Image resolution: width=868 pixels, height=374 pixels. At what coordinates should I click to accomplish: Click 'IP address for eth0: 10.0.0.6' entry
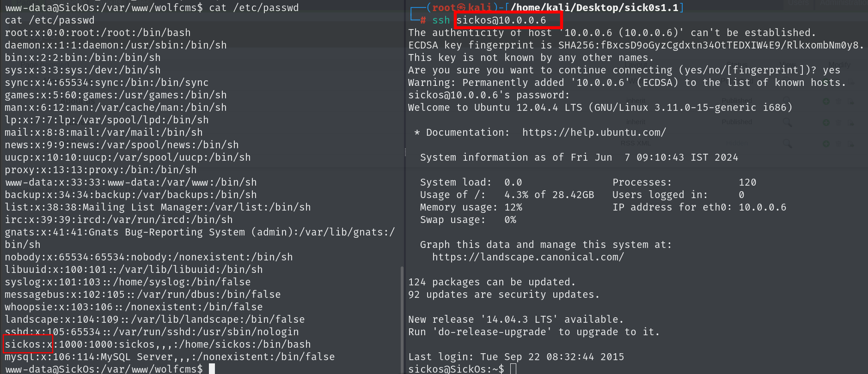(699, 207)
